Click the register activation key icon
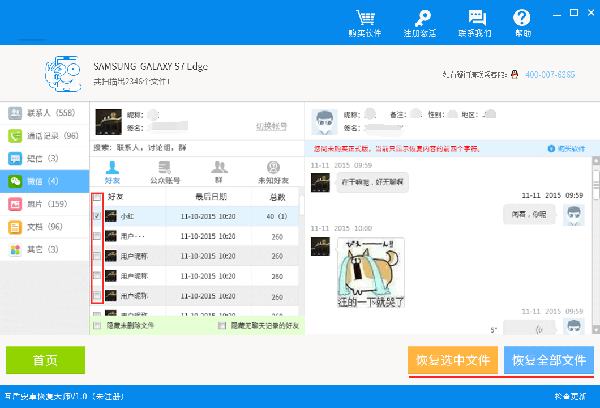This screenshot has width=600, height=408. (420, 23)
